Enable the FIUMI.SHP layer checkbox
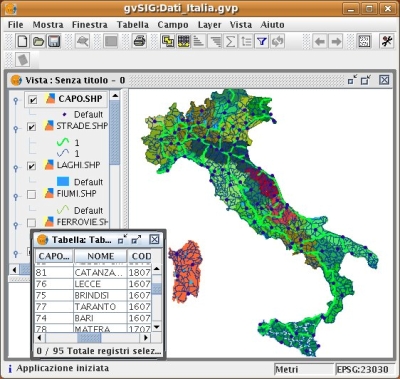The width and height of the screenshot is (400, 379). coord(31,194)
